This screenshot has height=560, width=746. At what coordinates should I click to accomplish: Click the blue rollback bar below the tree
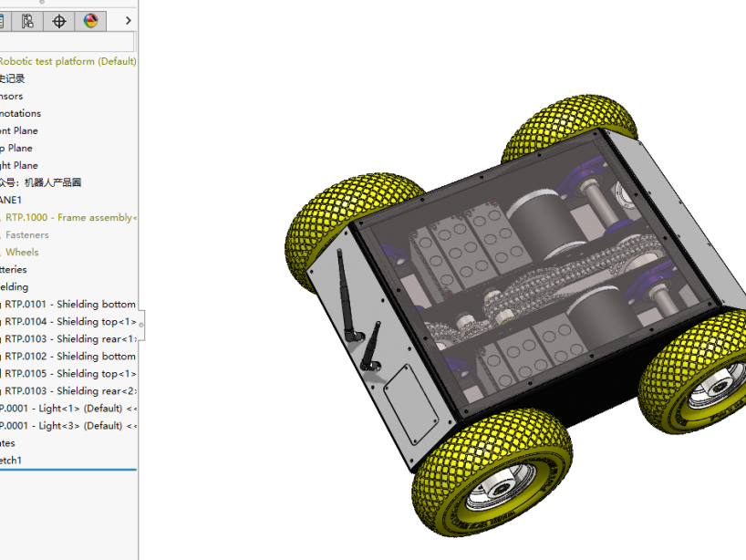point(68,471)
